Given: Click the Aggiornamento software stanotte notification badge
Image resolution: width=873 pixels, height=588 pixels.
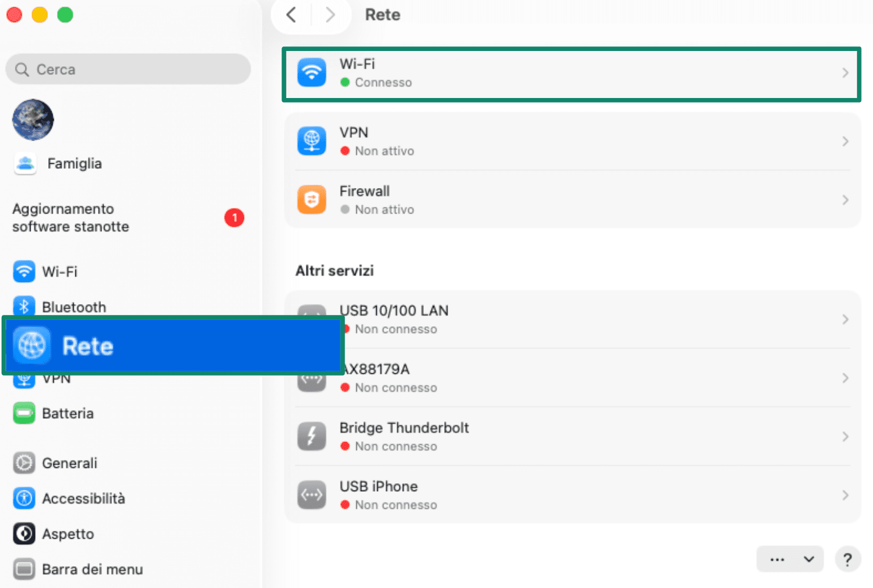Looking at the screenshot, I should (234, 218).
